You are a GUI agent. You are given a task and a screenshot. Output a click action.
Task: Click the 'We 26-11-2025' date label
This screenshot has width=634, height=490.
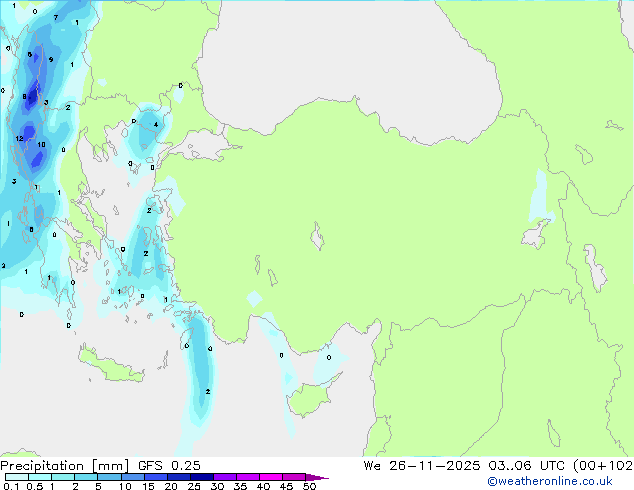click(x=422, y=466)
